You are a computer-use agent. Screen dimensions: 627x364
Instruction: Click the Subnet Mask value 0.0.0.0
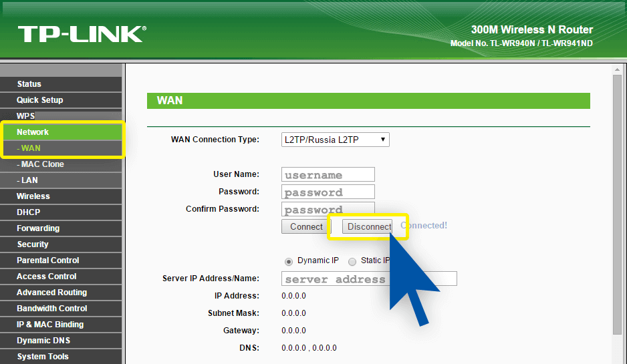(x=293, y=313)
